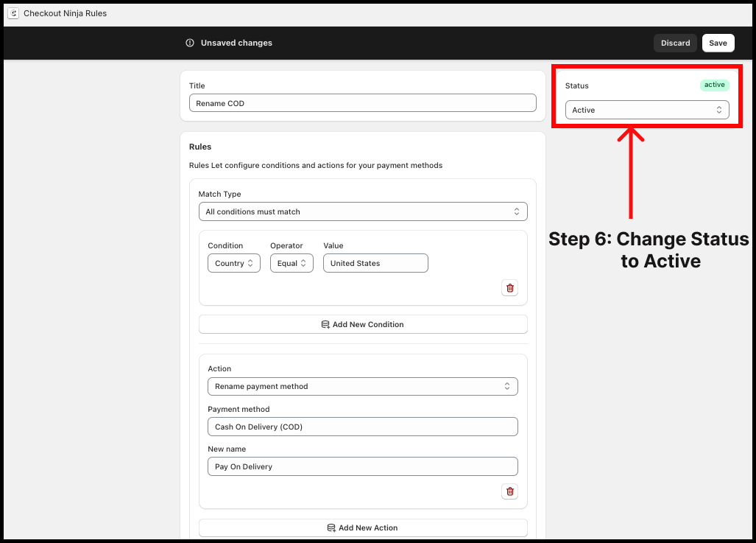Viewport: 756px width, 543px height.
Task: Focus the Payment method input field
Action: tap(362, 427)
